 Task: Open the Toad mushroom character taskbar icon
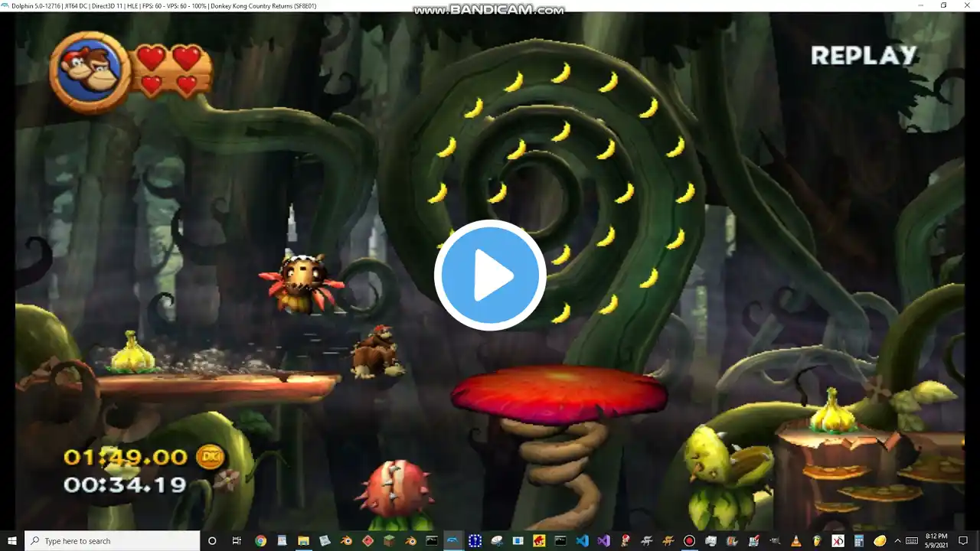tap(625, 541)
